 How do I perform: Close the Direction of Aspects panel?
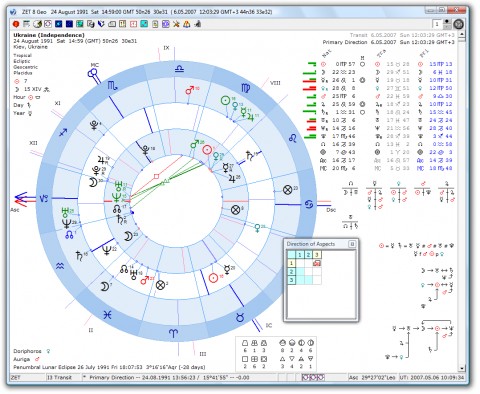coord(352,244)
